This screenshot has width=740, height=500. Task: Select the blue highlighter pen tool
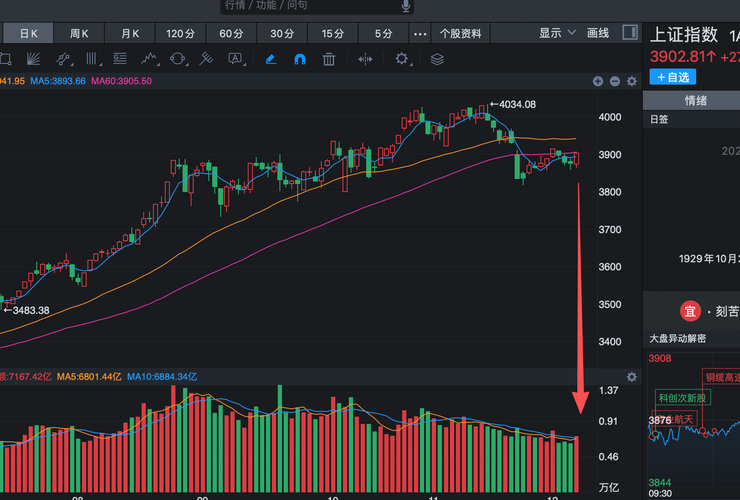(270, 59)
